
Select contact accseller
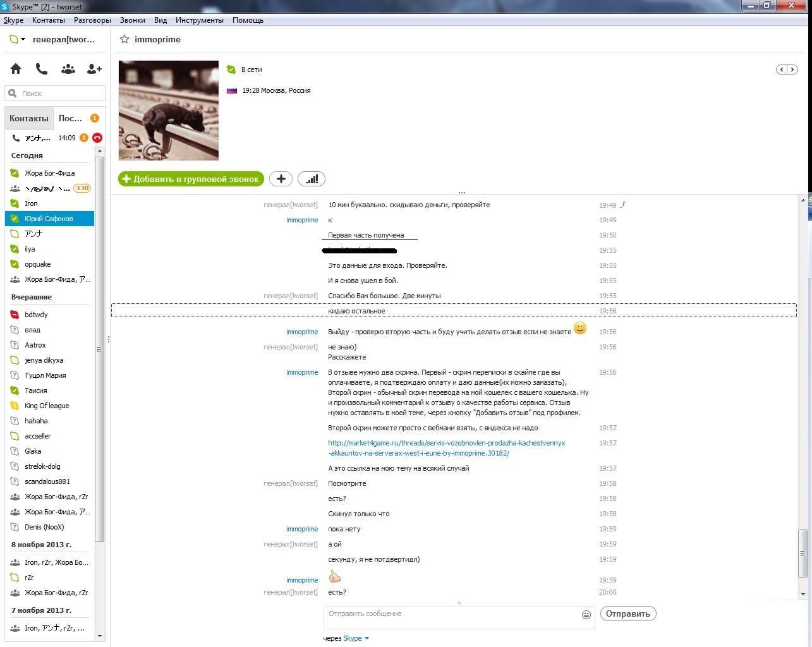coord(49,436)
